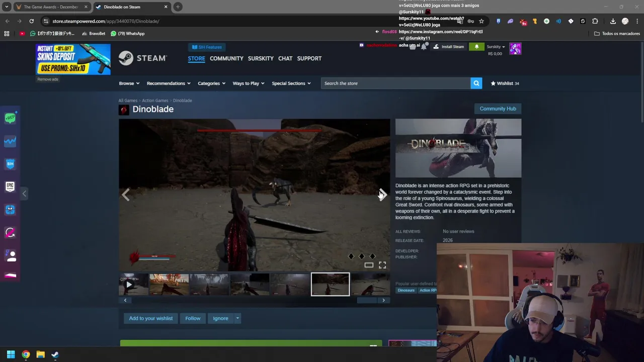Image resolution: width=644 pixels, height=362 pixels.
Task: Open the SURSKITY menu
Action: click(261, 58)
